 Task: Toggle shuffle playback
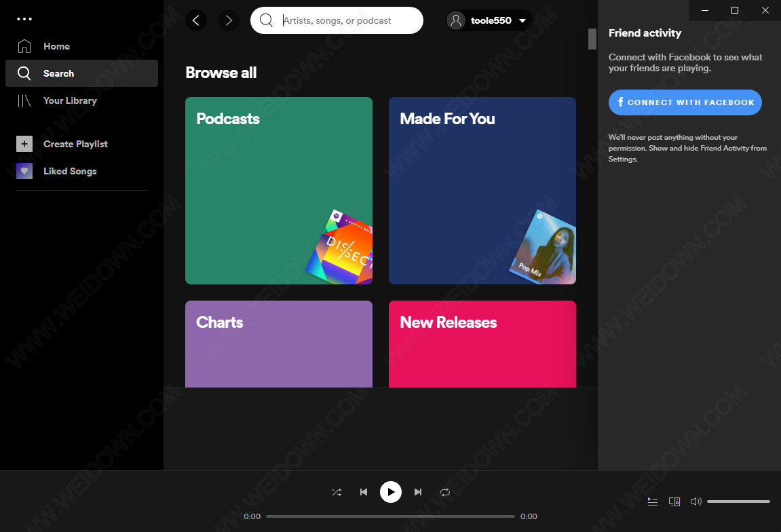[337, 492]
